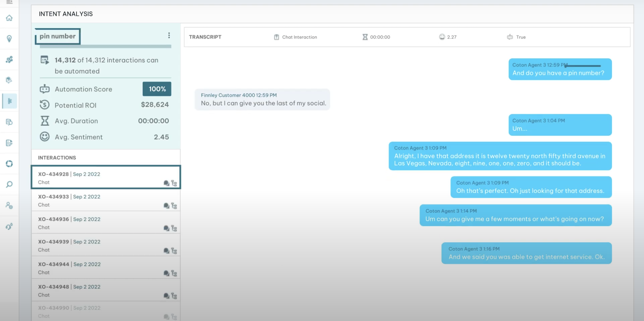Click the Avg. Duration hourglass icon
Viewport: 644px width, 321px height.
coord(45,121)
